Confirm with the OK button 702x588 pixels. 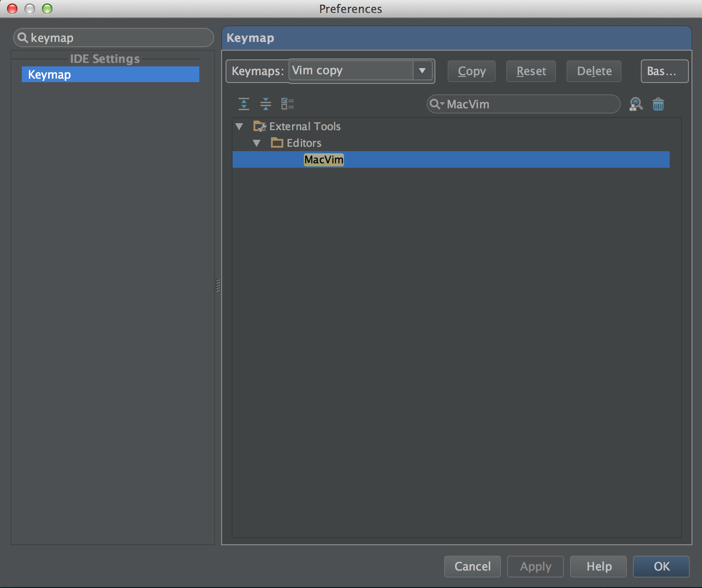[x=661, y=567]
